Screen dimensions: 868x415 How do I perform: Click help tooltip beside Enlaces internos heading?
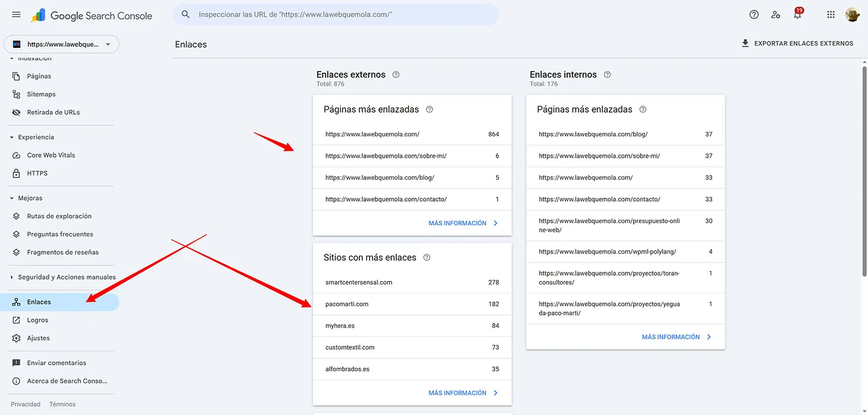(x=607, y=75)
